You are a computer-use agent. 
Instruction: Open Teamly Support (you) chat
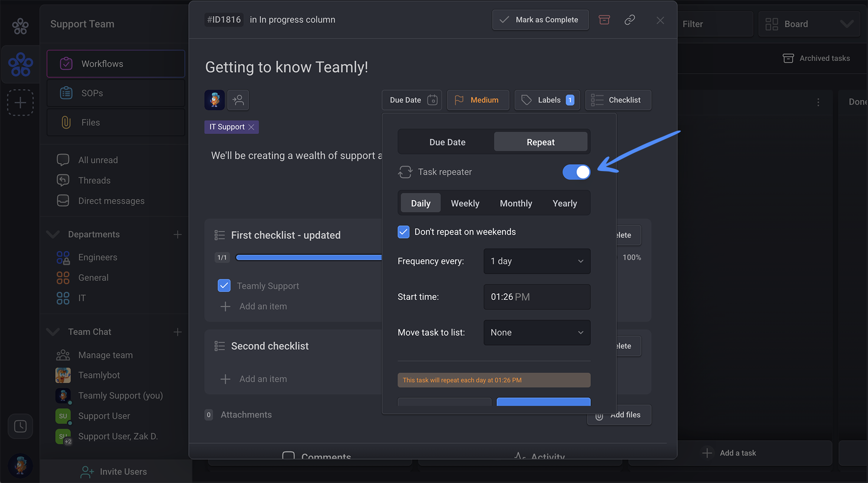[x=120, y=395]
